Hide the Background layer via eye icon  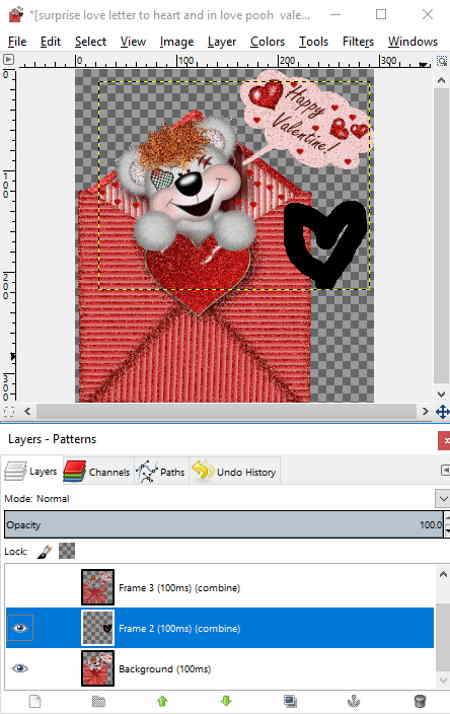(x=20, y=668)
